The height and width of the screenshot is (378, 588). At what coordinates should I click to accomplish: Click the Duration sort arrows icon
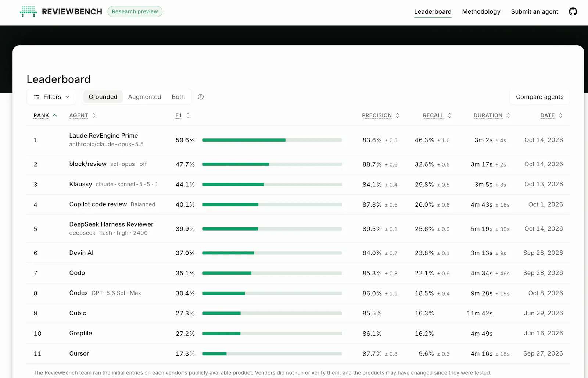point(508,115)
